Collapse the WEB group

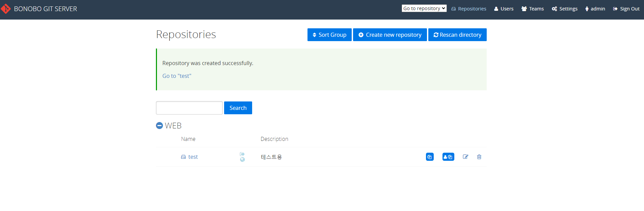pos(159,125)
